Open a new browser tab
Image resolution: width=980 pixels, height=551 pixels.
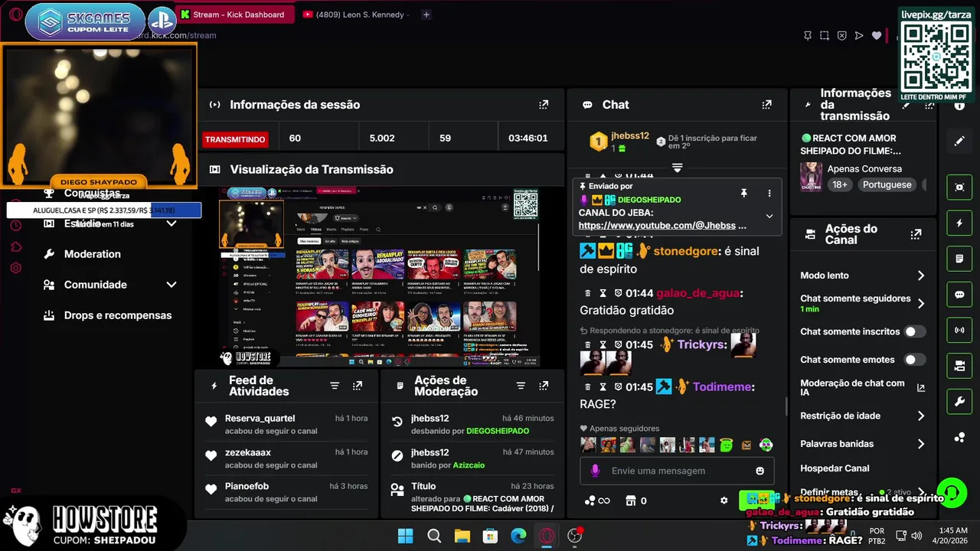(x=426, y=15)
